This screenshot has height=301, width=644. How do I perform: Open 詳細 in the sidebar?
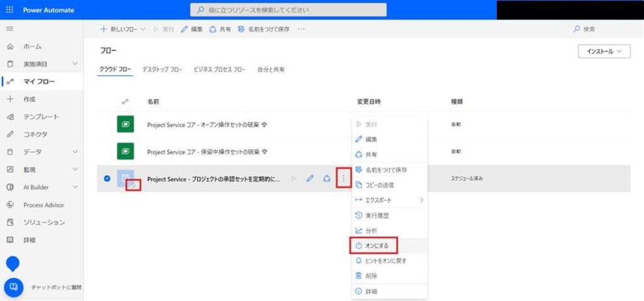tap(29, 240)
